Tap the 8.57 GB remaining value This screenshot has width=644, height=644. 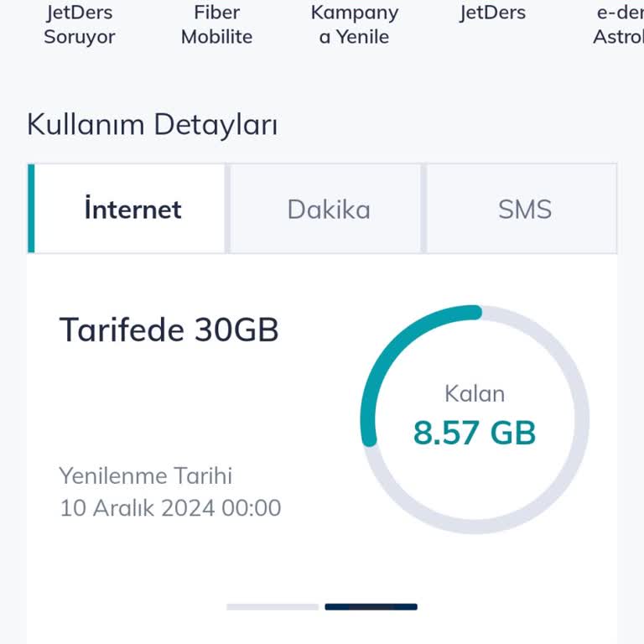coord(474,434)
